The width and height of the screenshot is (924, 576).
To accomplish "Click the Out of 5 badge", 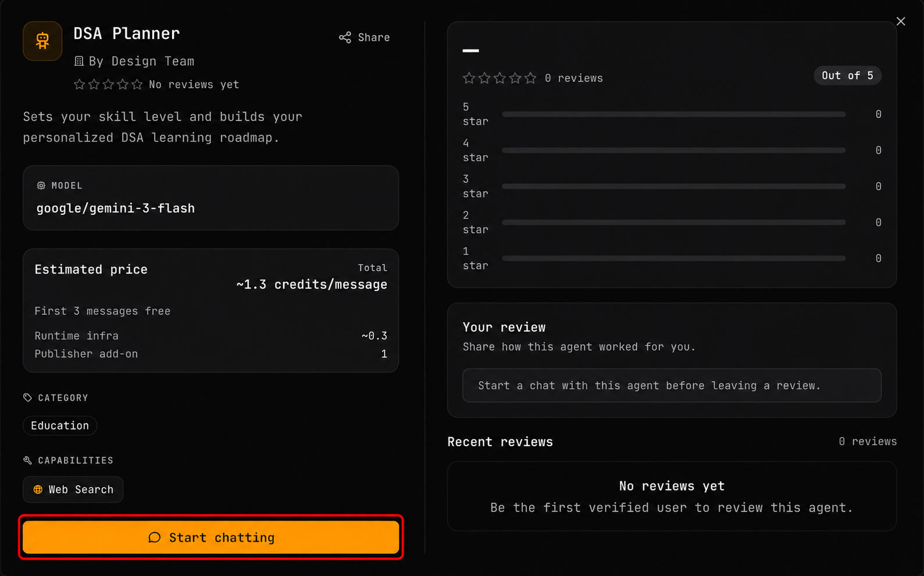I will tap(847, 76).
